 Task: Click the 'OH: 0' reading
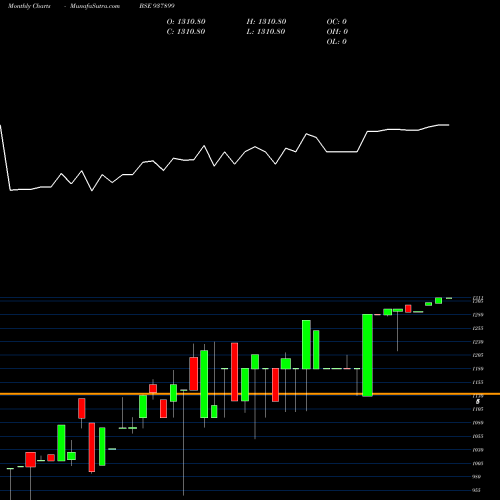coord(337,32)
